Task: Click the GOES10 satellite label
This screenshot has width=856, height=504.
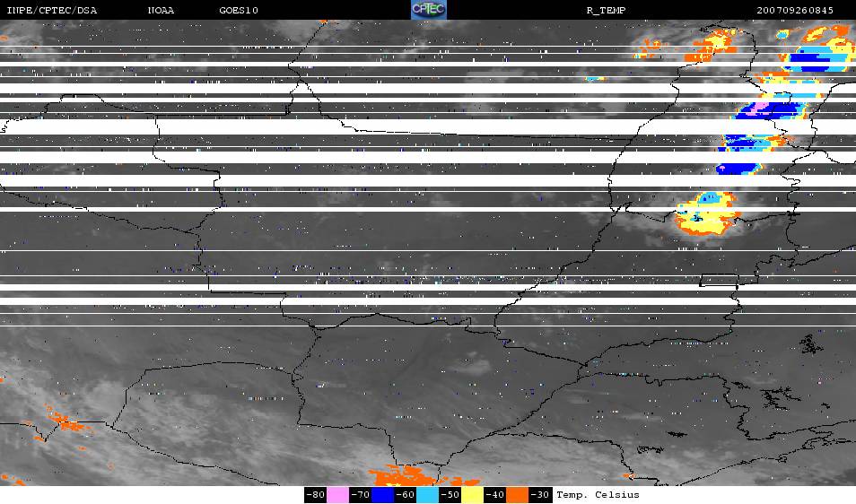Action: pyautogui.click(x=239, y=11)
